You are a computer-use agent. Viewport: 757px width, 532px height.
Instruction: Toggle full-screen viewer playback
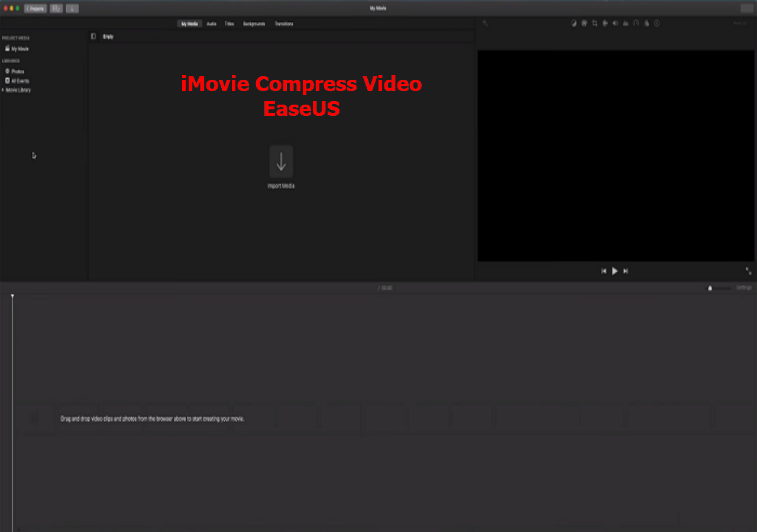pos(748,271)
